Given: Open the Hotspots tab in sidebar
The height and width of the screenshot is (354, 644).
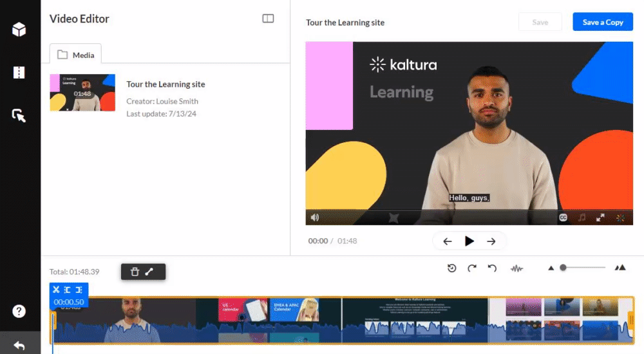Looking at the screenshot, I should [x=19, y=116].
